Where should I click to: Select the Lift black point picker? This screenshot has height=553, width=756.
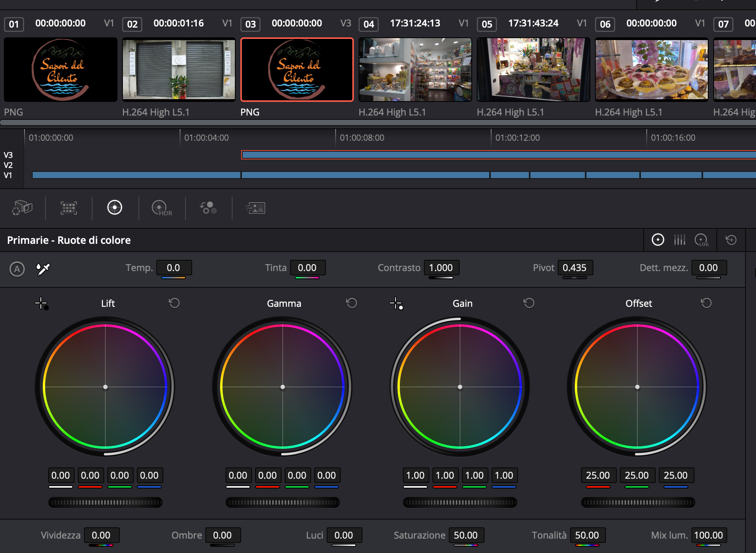tap(42, 303)
